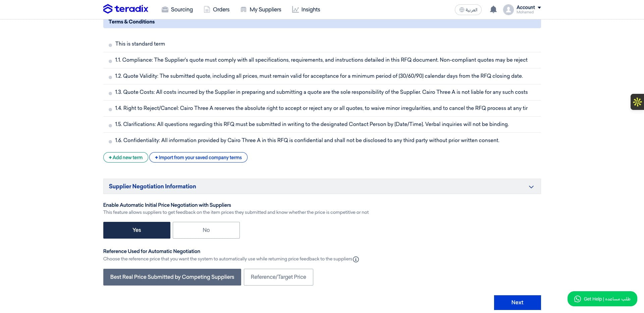Choose Best Real Price Submitted by Competing Suppliers
The height and width of the screenshot is (313, 644).
[172, 277]
